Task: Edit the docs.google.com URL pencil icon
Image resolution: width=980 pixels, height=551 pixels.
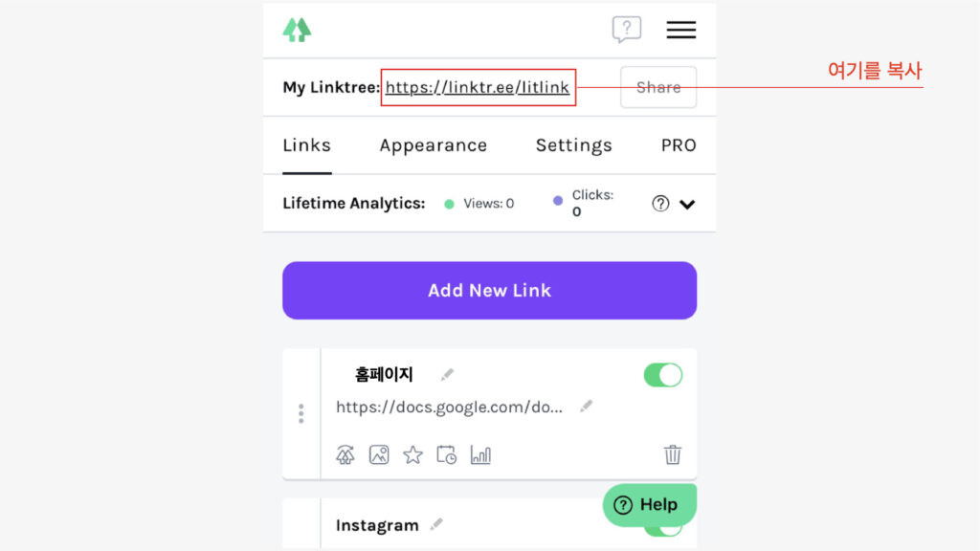Action: coord(586,406)
